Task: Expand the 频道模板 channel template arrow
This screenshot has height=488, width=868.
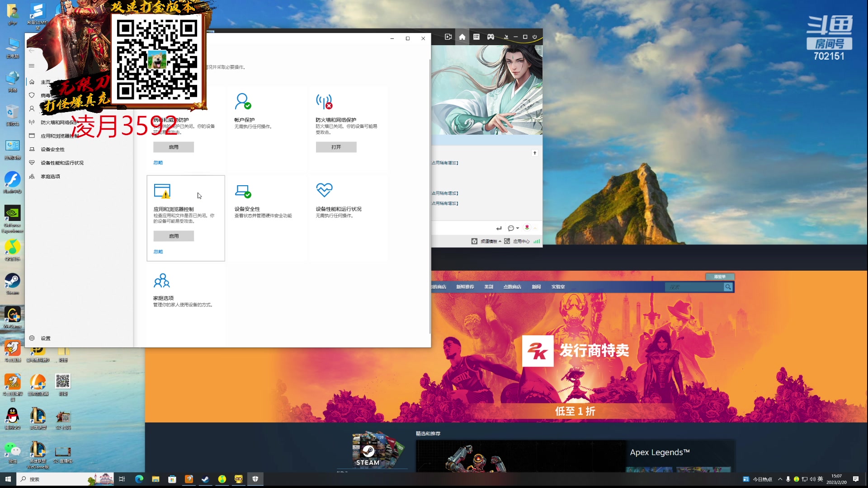Action: coord(500,241)
